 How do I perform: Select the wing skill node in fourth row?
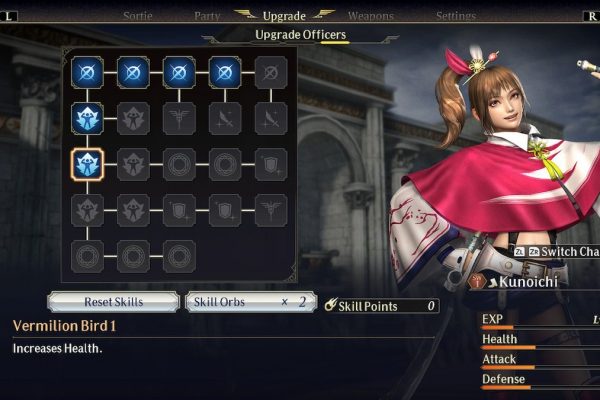click(271, 211)
